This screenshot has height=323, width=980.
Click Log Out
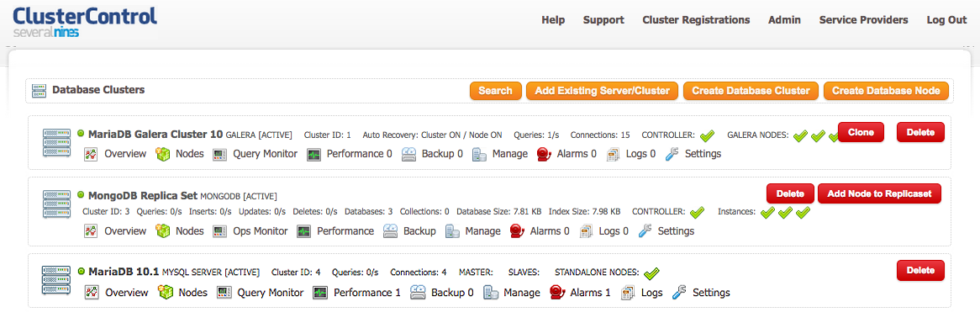point(947,20)
